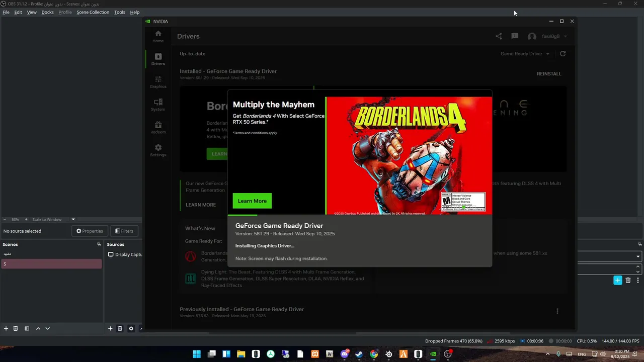This screenshot has width=644, height=362.
Task: Open combo box in right OBS dock
Action: [x=609, y=256]
